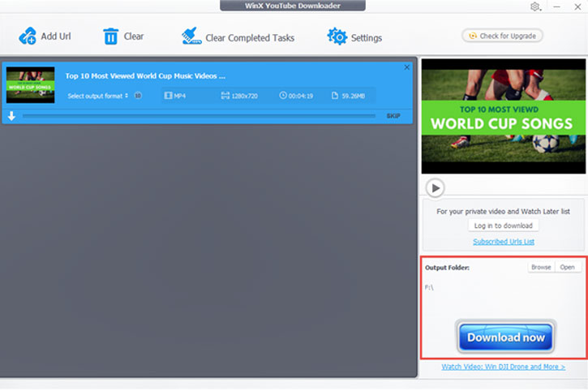
Task: Click the output folder path F:\
Action: [x=429, y=287]
